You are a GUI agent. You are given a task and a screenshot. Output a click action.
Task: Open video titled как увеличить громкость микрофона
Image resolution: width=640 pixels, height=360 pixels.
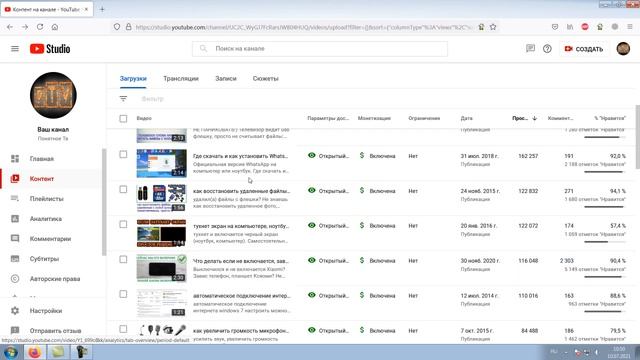(x=241, y=331)
